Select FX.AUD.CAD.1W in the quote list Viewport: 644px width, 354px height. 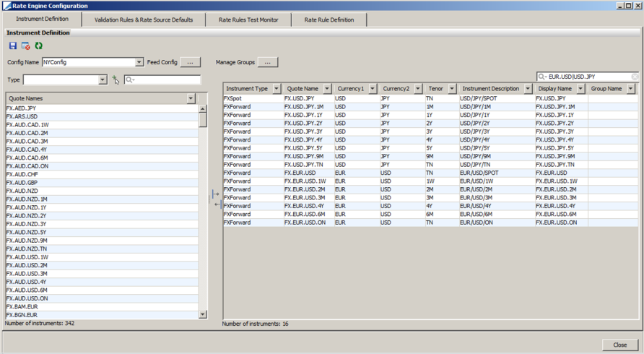(102, 124)
